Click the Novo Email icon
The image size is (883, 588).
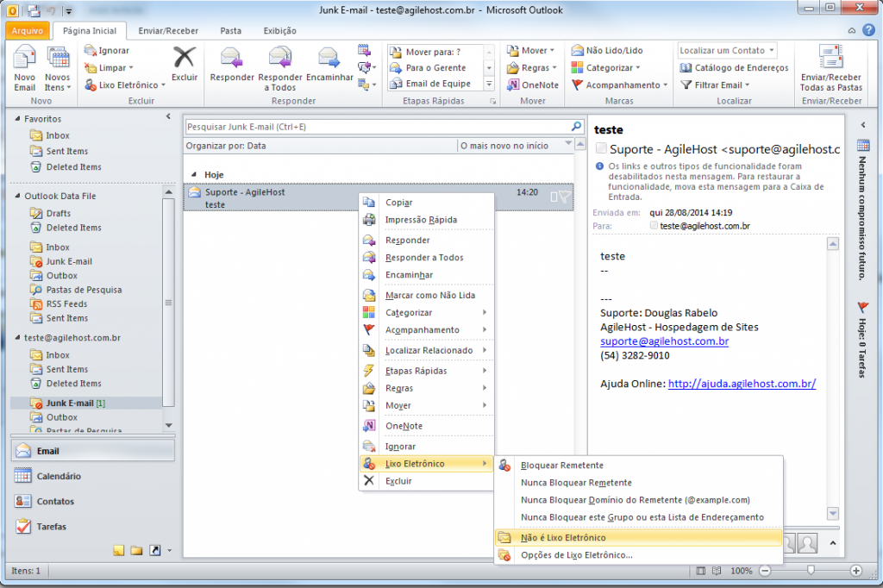click(x=24, y=68)
